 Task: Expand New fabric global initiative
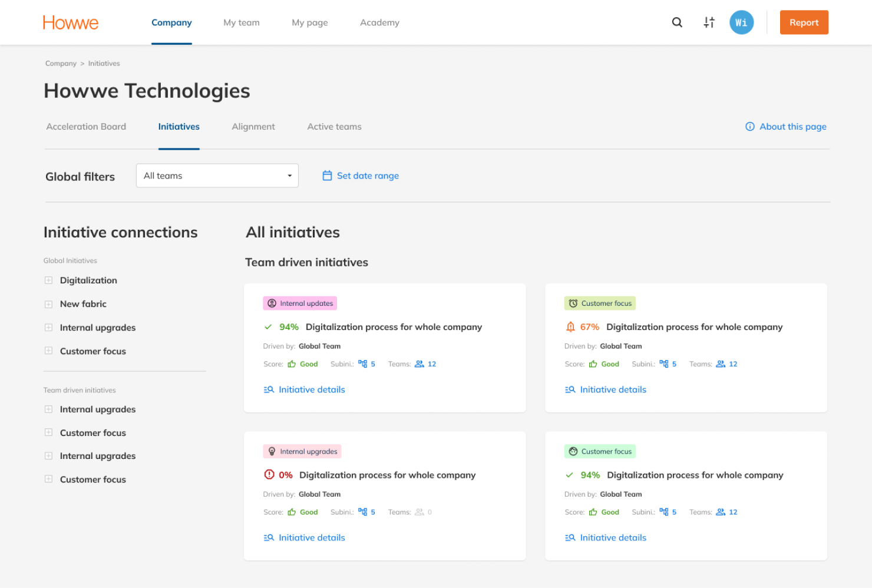pyautogui.click(x=48, y=304)
